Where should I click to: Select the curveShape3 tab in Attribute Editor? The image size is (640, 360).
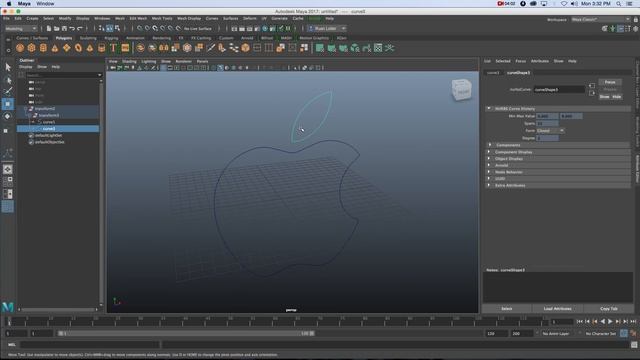point(518,73)
